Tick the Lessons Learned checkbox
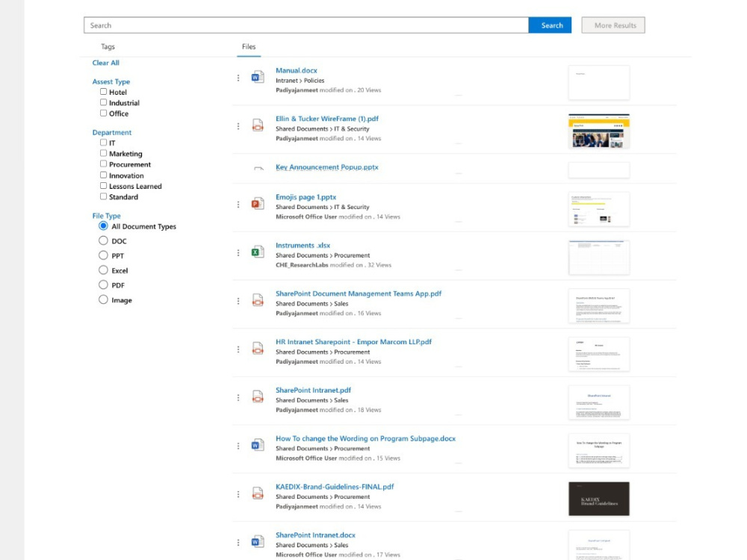Viewport: 747px width, 560px height. 103,186
